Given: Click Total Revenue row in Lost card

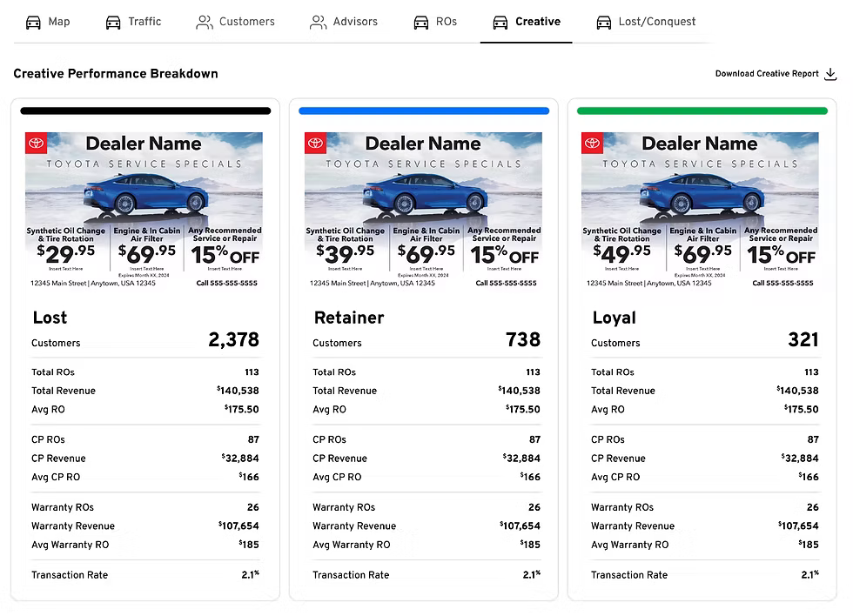Looking at the screenshot, I should pos(145,391).
